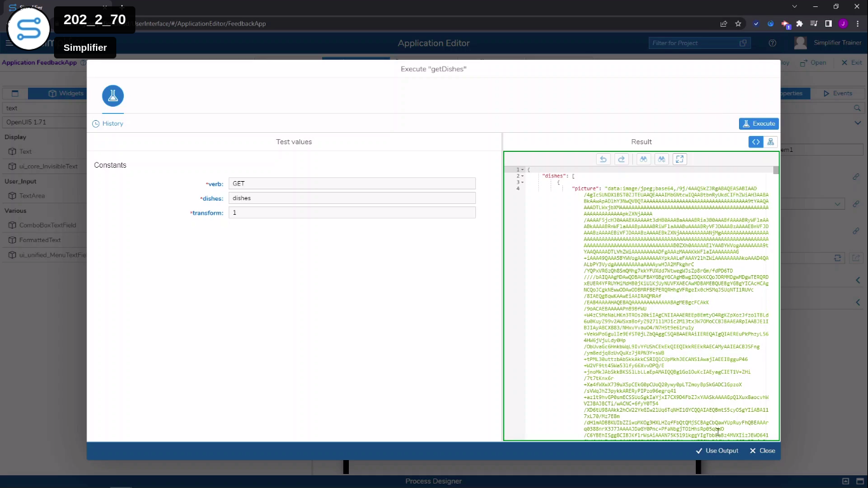
Task: Click the blue checkmark extension icon
Action: 756,24
